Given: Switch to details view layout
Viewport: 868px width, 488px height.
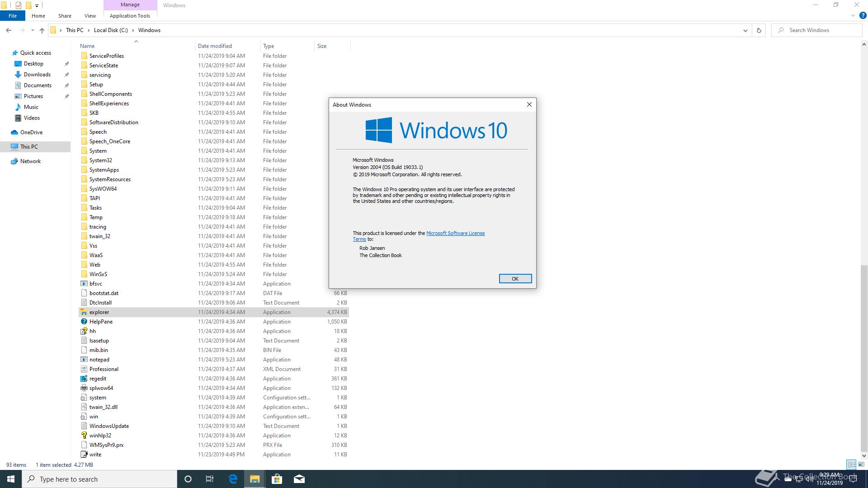Looking at the screenshot, I should click(851, 465).
